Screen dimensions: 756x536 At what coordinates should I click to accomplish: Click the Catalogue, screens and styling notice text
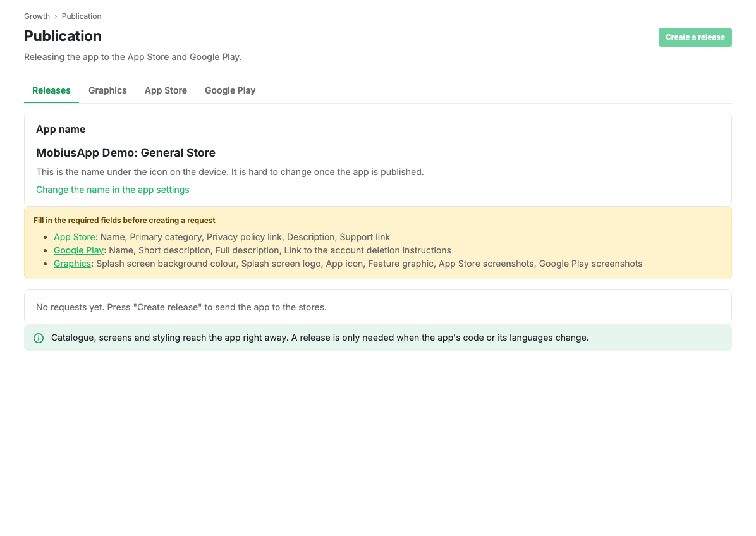[320, 338]
